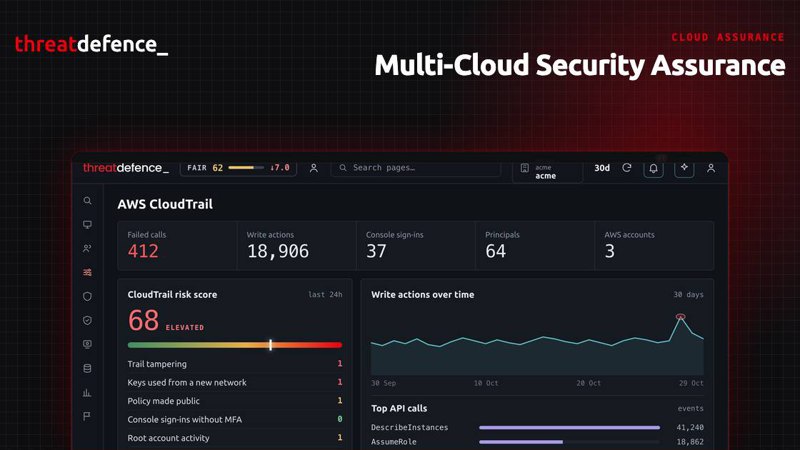This screenshot has height=450, width=800.
Task: Click the refresh icon next to 30d
Action: (627, 168)
